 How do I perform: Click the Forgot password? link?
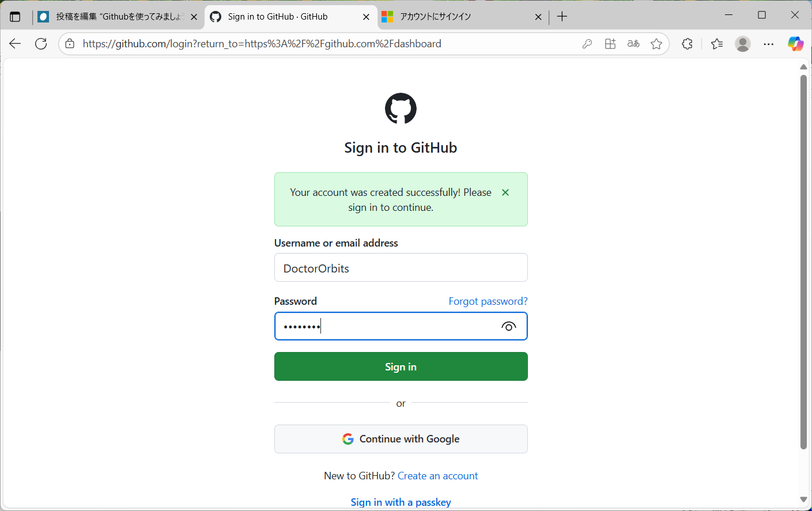pos(488,301)
